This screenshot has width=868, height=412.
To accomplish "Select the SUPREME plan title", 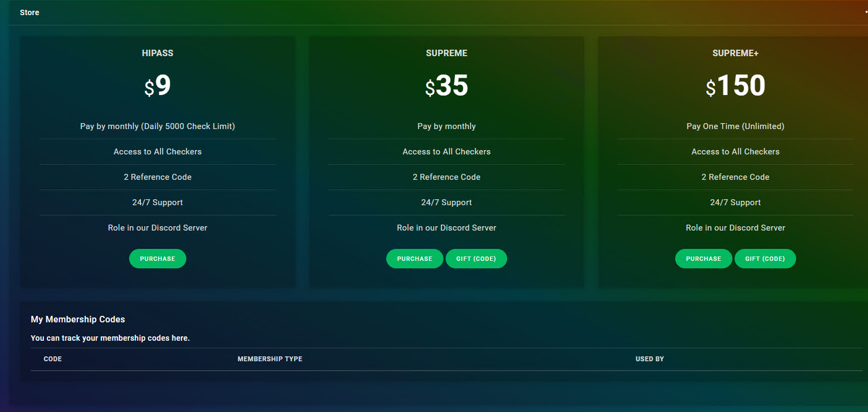I will click(447, 53).
